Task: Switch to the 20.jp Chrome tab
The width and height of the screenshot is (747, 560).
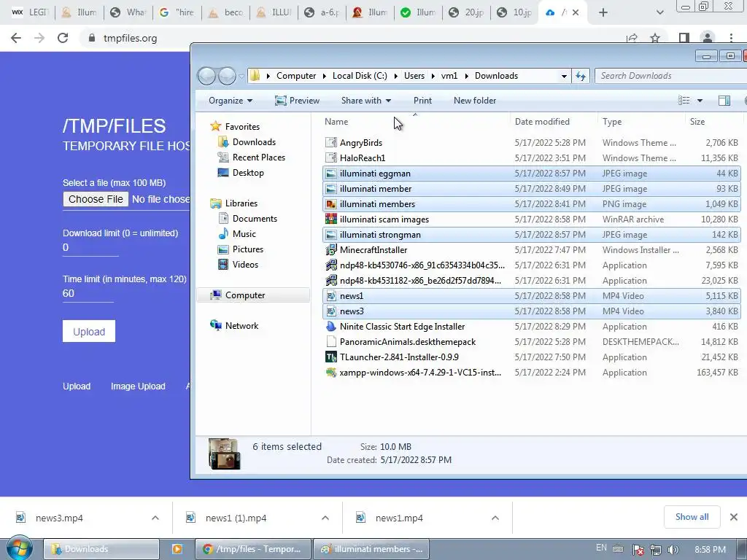Action: (466, 12)
